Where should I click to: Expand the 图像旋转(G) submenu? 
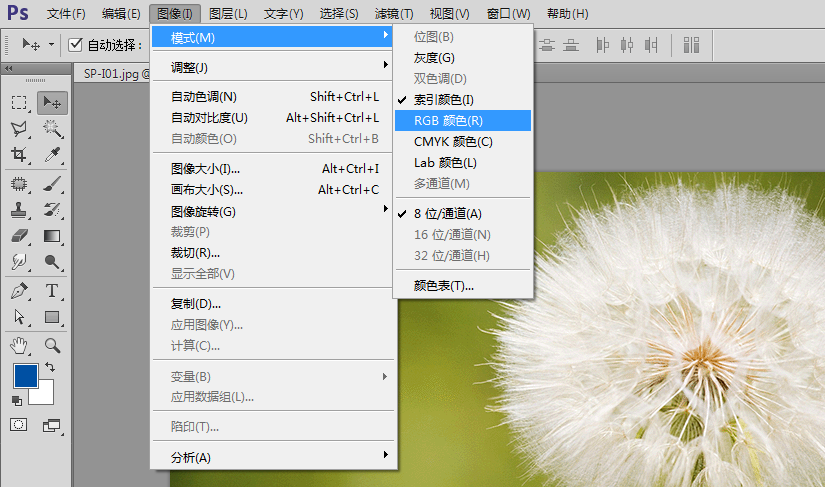pyautogui.click(x=272, y=211)
